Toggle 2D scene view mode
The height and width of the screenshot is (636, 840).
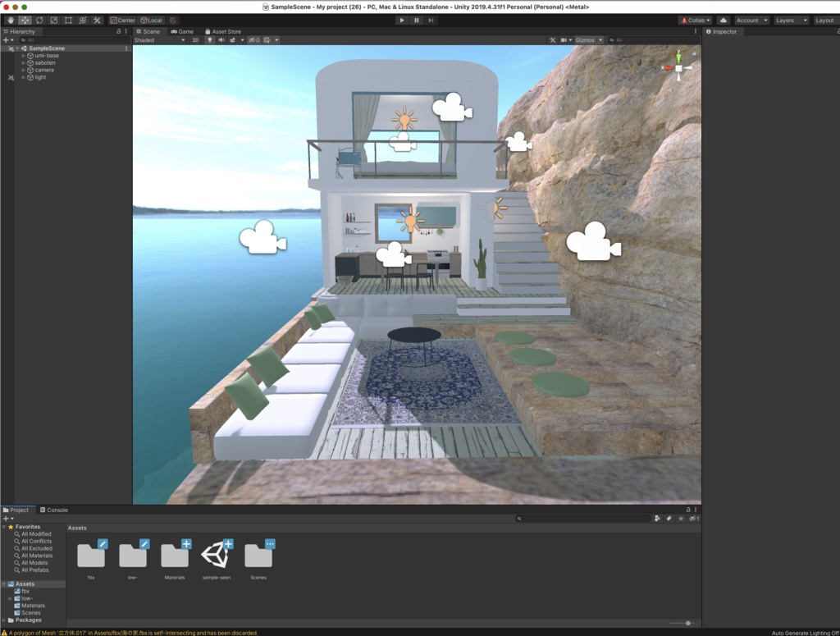click(195, 39)
